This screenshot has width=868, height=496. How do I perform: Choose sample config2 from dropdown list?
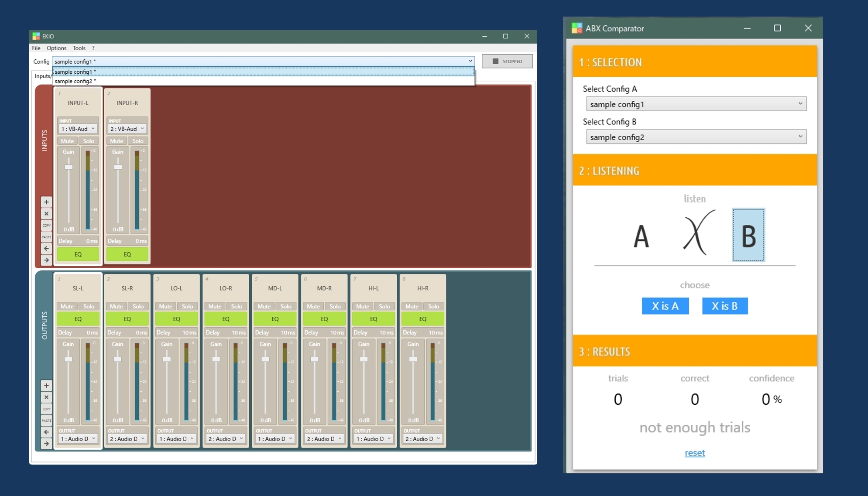coord(263,81)
